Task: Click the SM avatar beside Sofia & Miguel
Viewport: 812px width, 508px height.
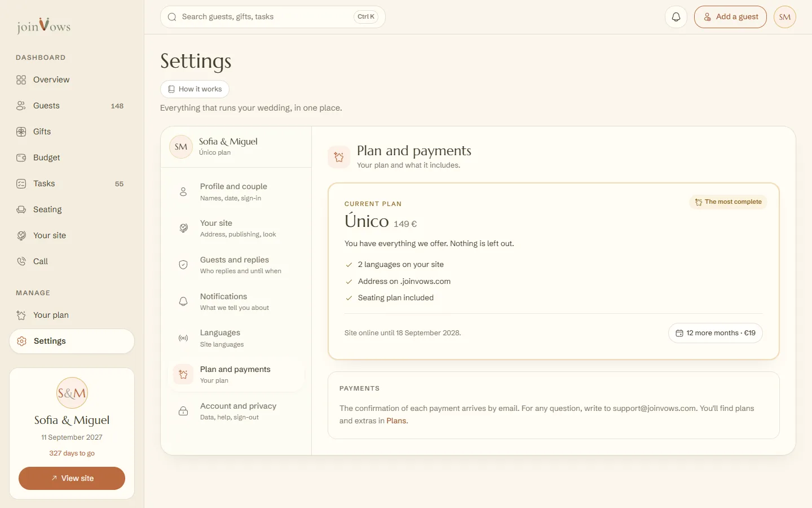Action: coord(181,147)
